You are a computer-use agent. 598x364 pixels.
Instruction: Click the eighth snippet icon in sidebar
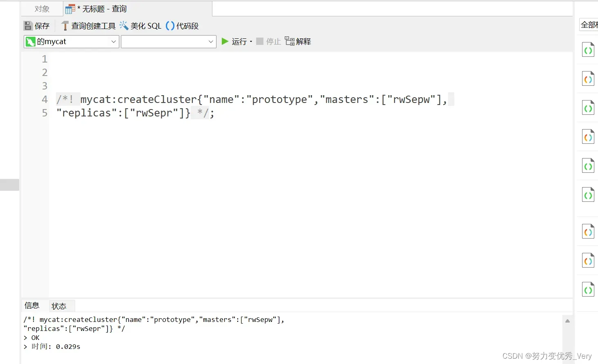[588, 261]
